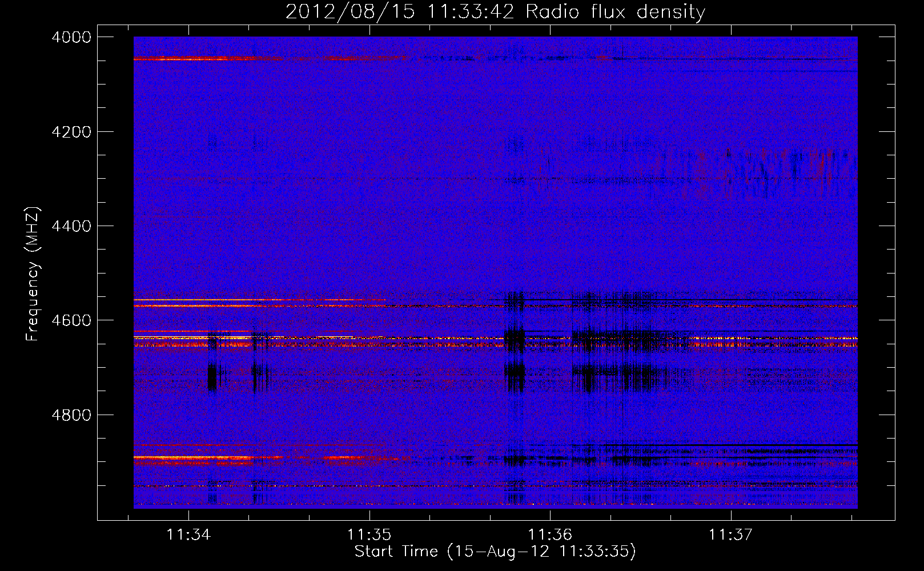Click the '11:36' time axis label
The width and height of the screenshot is (924, 571).
click(x=550, y=535)
